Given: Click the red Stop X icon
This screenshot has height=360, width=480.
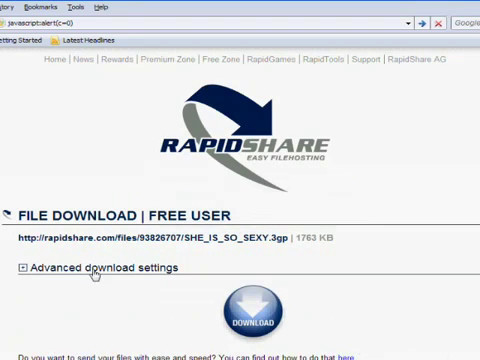Looking at the screenshot, I should pyautogui.click(x=438, y=23).
